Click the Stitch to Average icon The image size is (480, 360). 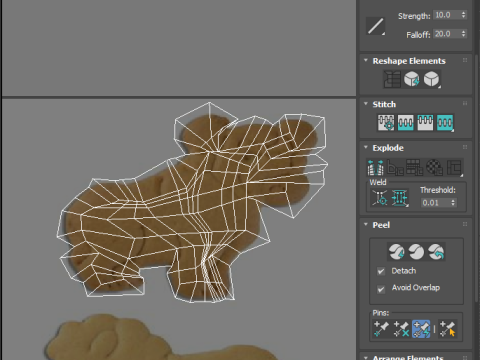[406, 122]
